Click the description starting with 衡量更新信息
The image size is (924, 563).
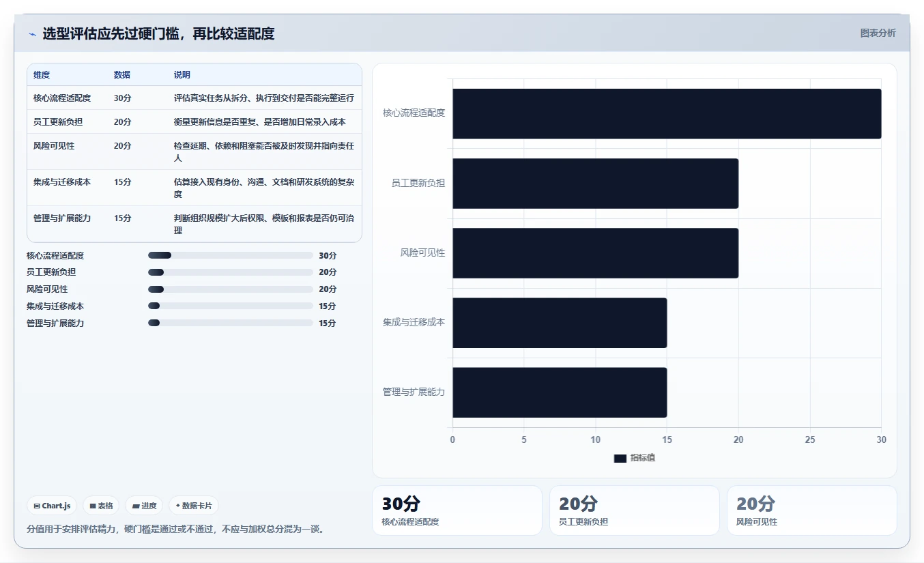[260, 122]
